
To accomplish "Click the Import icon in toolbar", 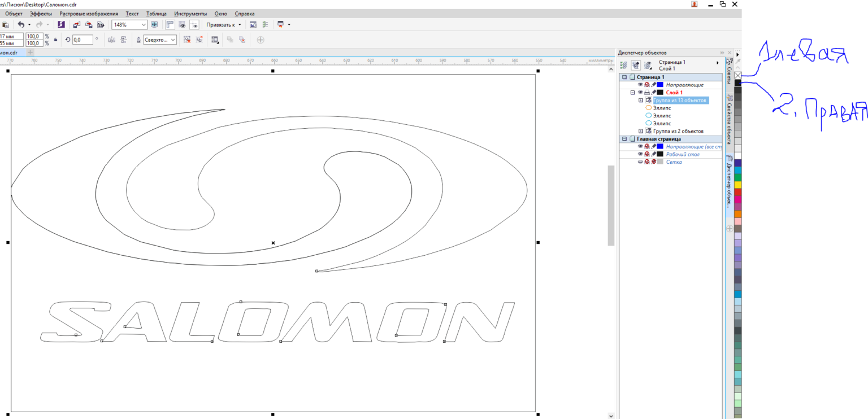I will click(76, 25).
